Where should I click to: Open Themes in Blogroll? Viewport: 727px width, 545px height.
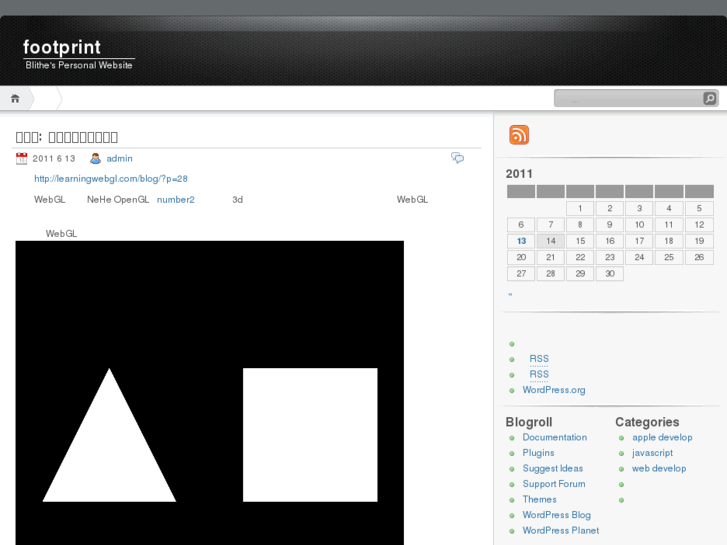(x=539, y=499)
